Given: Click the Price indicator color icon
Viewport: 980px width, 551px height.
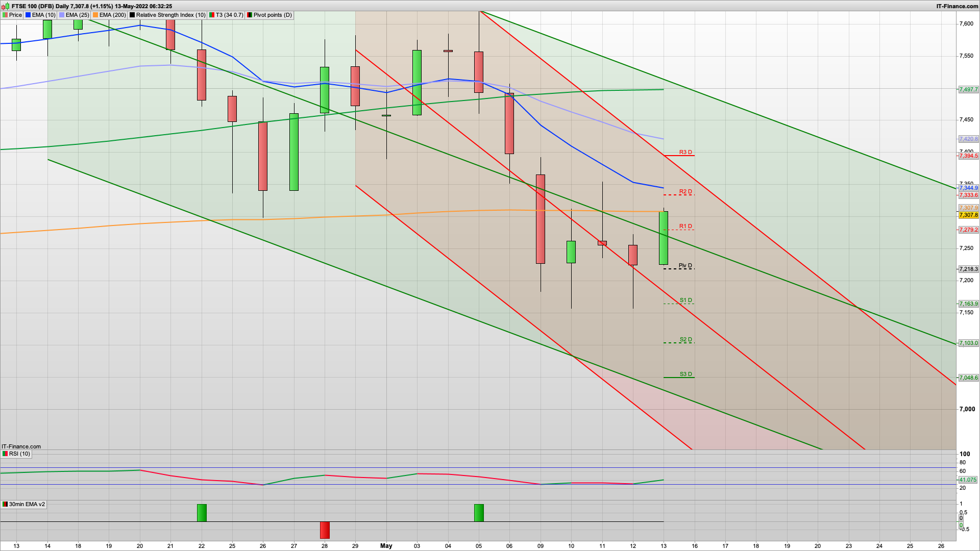Looking at the screenshot, I should [5, 15].
